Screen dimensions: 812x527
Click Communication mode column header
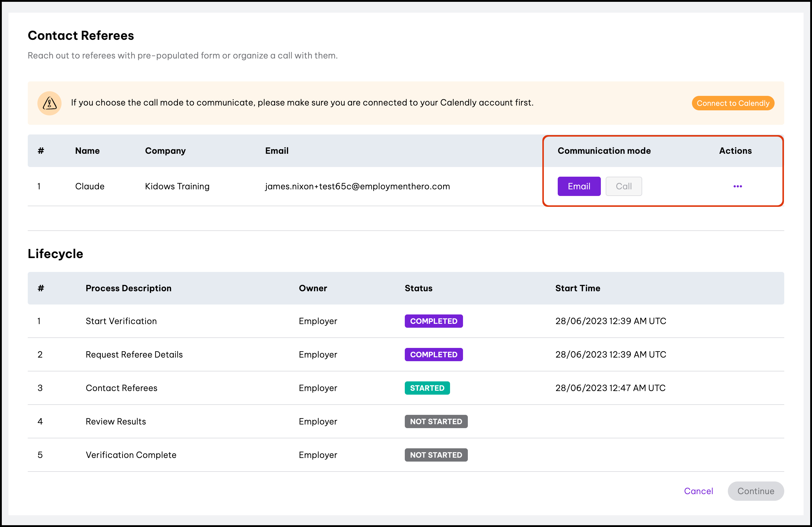pos(604,151)
